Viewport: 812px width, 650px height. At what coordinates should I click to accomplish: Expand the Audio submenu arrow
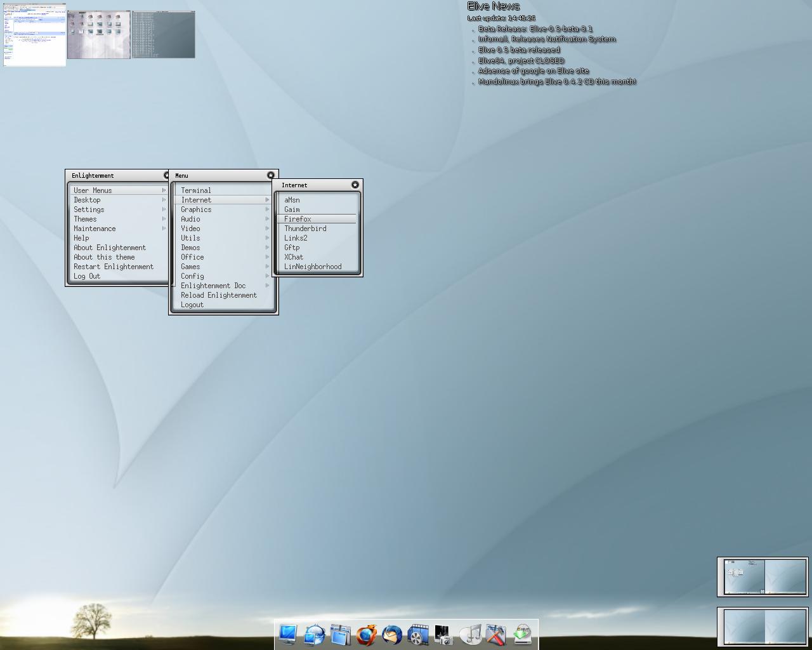(267, 219)
